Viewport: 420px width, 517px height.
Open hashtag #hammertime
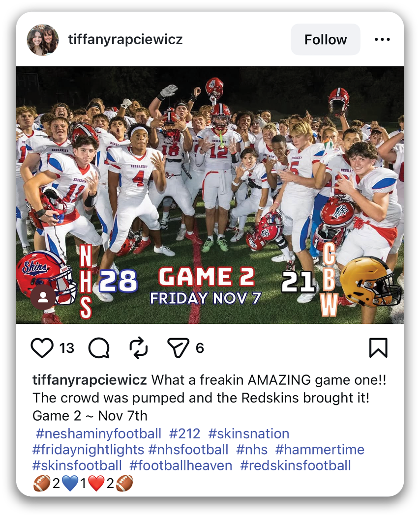coord(320,450)
